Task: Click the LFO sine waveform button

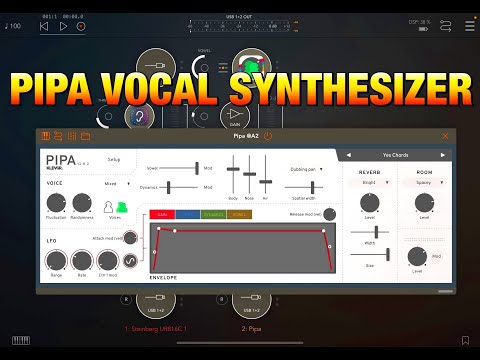Action: click(x=130, y=261)
